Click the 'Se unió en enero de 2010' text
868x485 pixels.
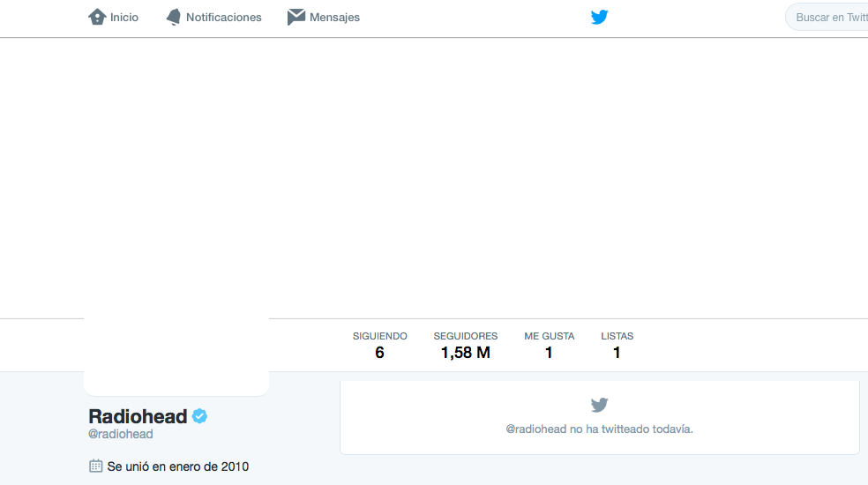tap(178, 466)
